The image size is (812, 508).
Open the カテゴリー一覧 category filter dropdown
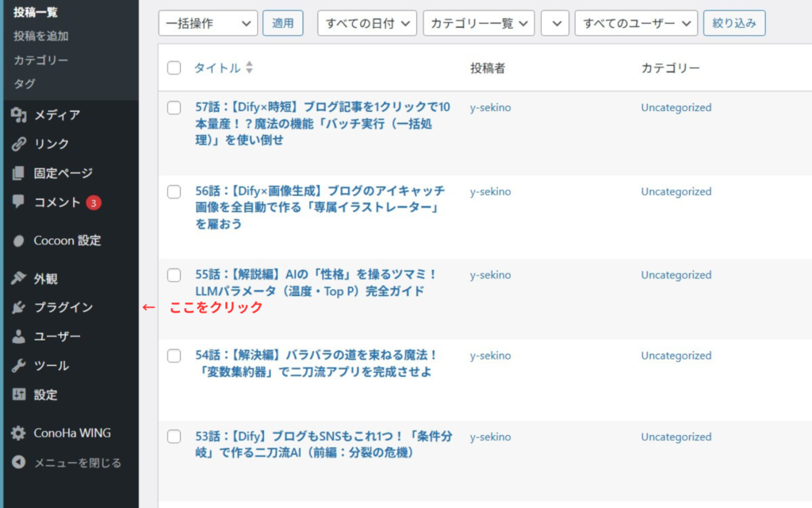(x=479, y=22)
